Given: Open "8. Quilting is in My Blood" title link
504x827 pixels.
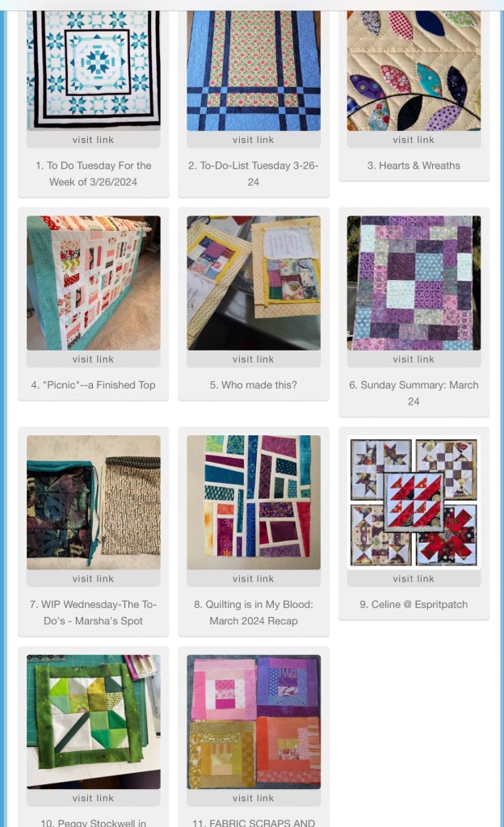Looking at the screenshot, I should 254,612.
